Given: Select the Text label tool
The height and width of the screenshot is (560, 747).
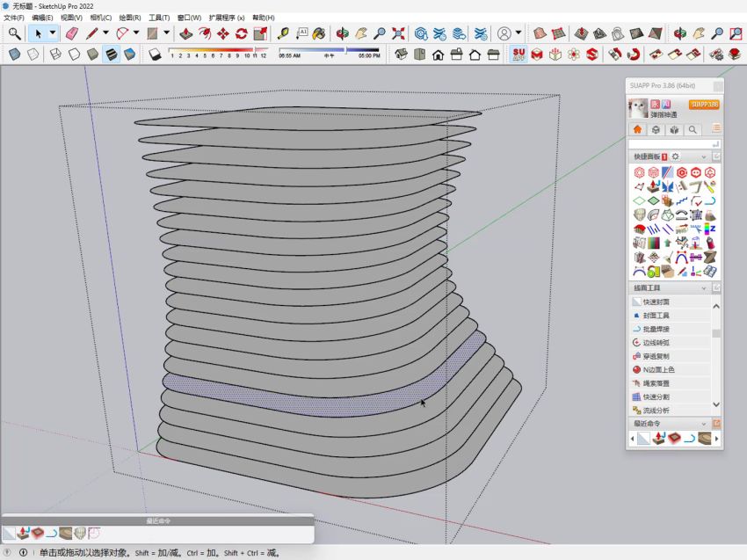Looking at the screenshot, I should tap(301, 33).
